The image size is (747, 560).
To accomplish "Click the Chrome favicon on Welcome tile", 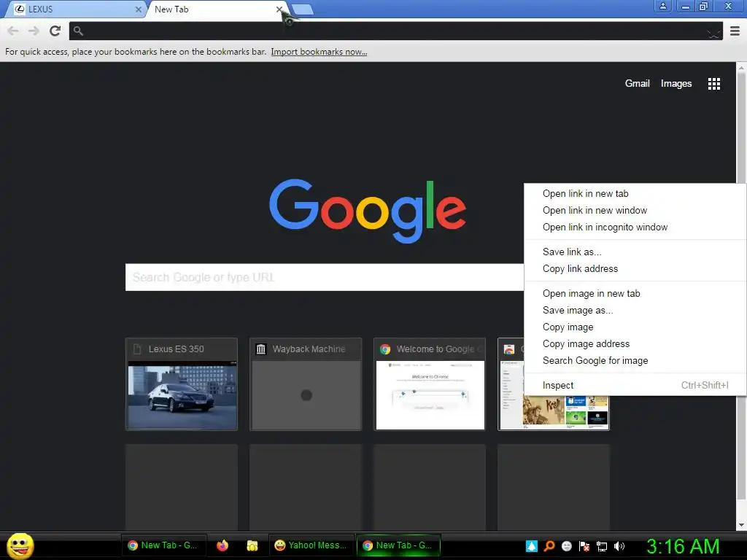I will coord(385,349).
